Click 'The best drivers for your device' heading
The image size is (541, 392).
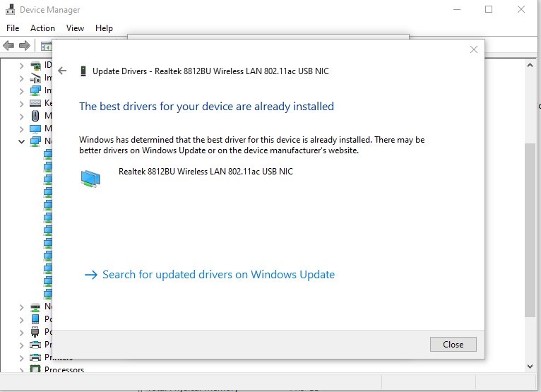pyautogui.click(x=206, y=106)
